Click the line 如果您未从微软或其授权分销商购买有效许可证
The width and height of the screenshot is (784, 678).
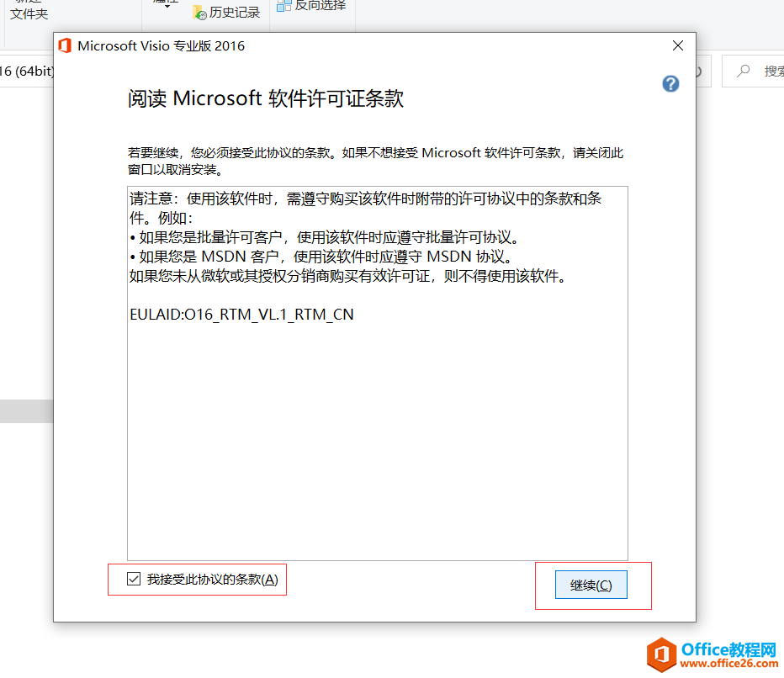pyautogui.click(x=348, y=276)
